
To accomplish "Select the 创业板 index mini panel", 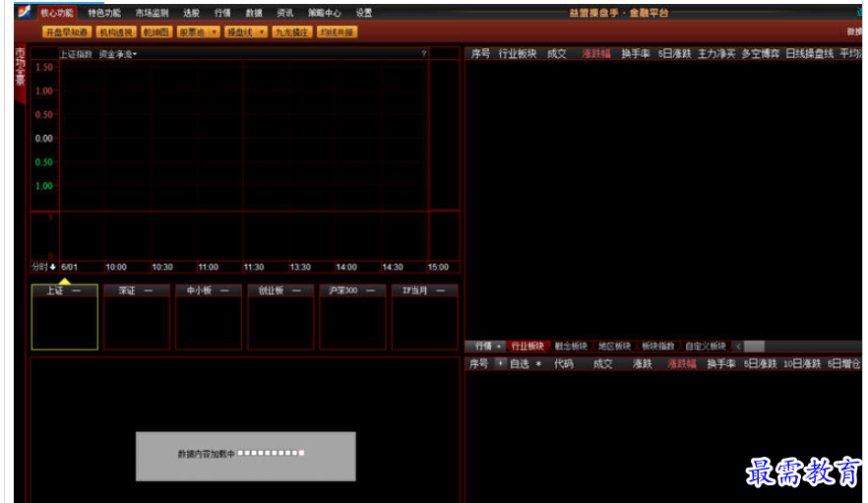I will click(x=280, y=317).
